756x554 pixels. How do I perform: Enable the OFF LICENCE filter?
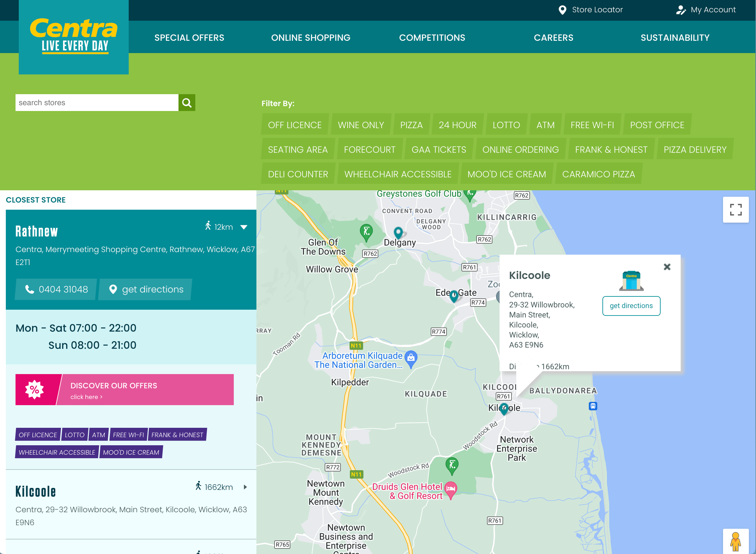tap(295, 124)
